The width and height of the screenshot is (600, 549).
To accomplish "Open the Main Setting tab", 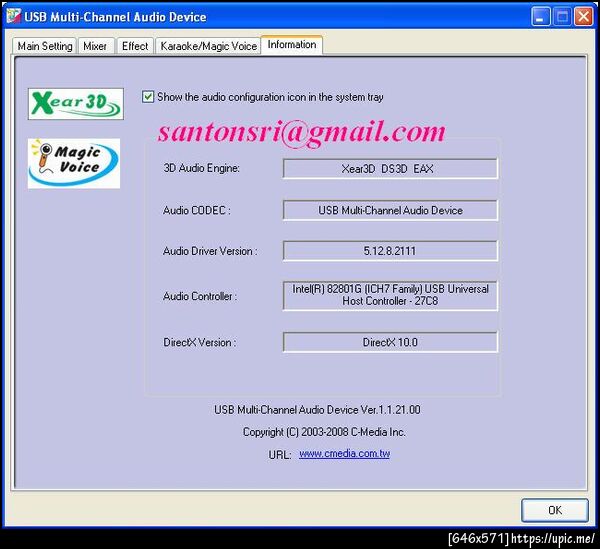I will 44,46.
